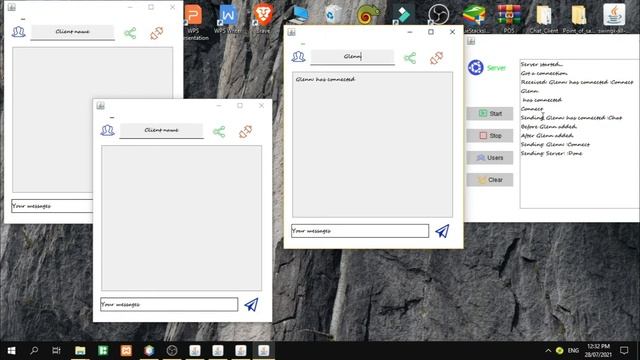Focus the message field in the top-left client window
The image size is (640, 360).
52,206
